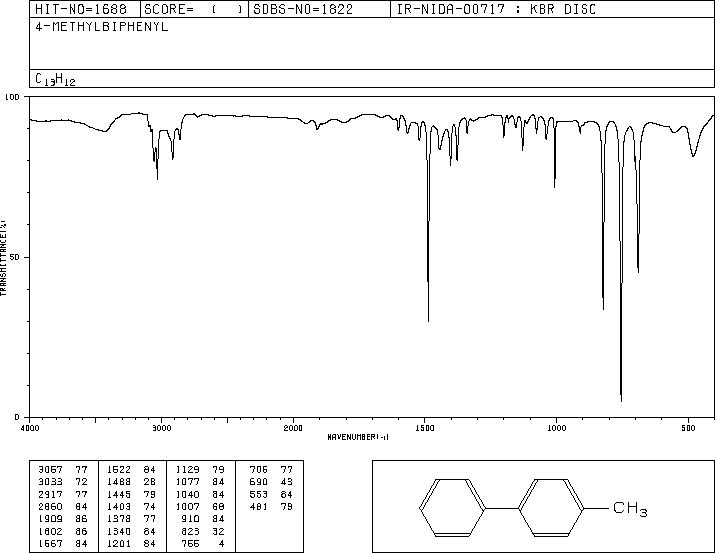Click the 500 label on the wavenumber axis
The height and width of the screenshot is (553, 715).
(689, 428)
